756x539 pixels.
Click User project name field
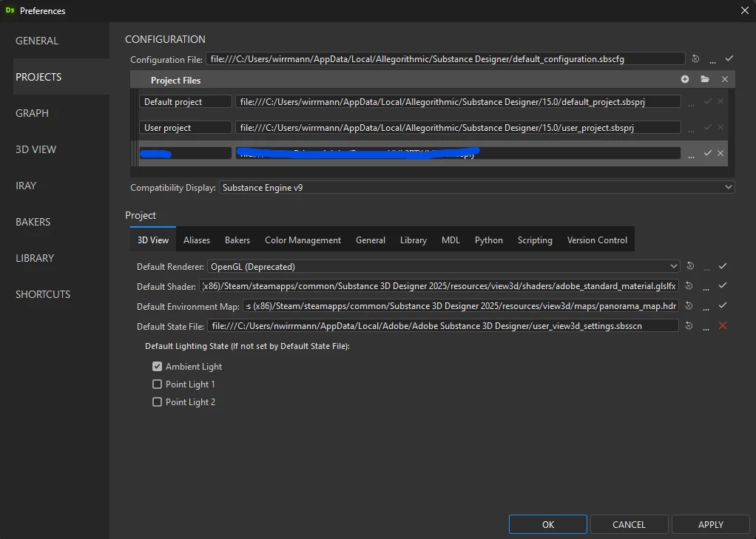pos(185,127)
